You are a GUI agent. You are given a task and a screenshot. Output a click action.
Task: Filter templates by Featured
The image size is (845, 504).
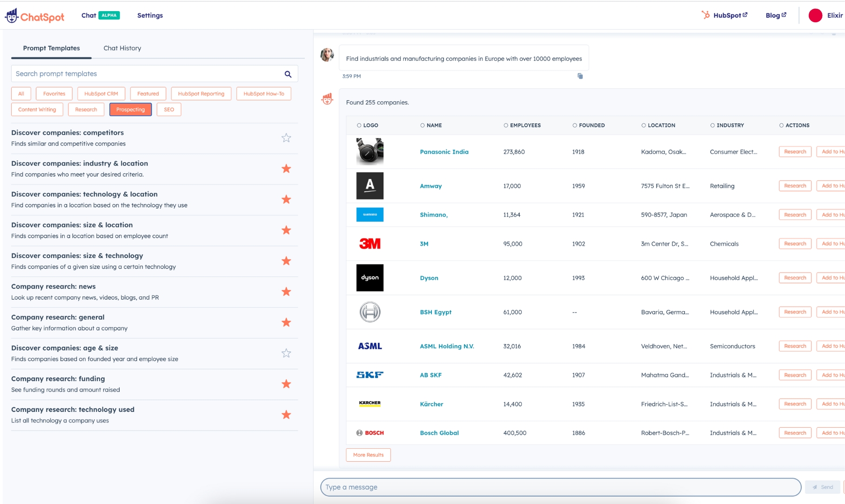pos(148,93)
